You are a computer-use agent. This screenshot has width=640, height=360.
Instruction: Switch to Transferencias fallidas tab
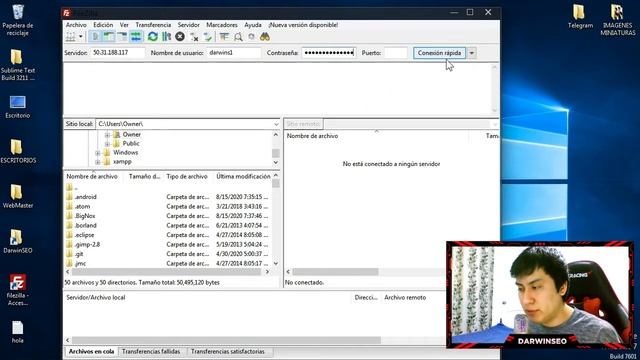click(151, 351)
